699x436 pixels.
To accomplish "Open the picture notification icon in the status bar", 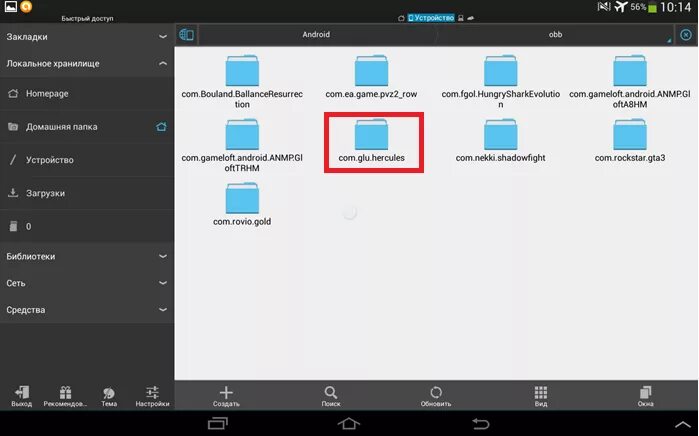I will pyautogui.click(x=10, y=6).
